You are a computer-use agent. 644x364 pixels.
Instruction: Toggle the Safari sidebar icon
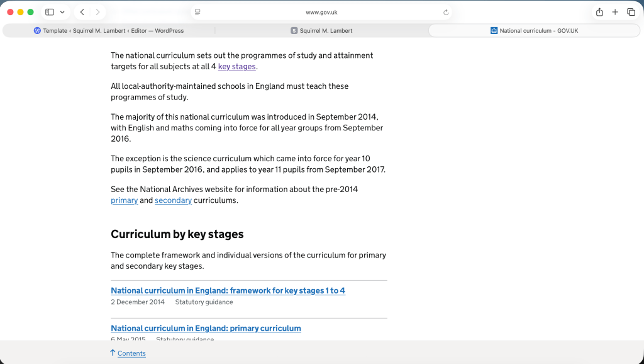(x=50, y=12)
